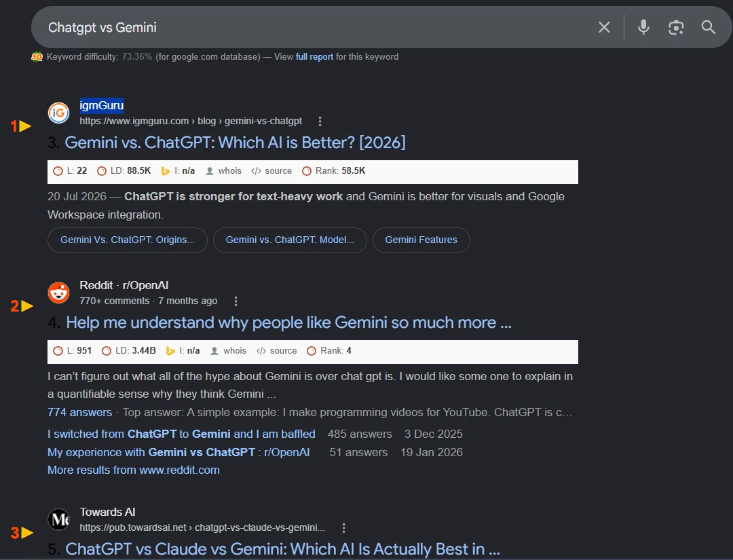Click LD: 88.5K metric in igmGuru bar
Viewport: 733px width, 560px height.
(x=124, y=171)
